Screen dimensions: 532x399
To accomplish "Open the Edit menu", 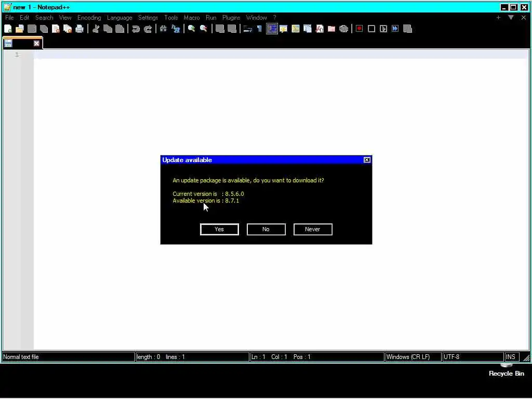I will (24, 18).
